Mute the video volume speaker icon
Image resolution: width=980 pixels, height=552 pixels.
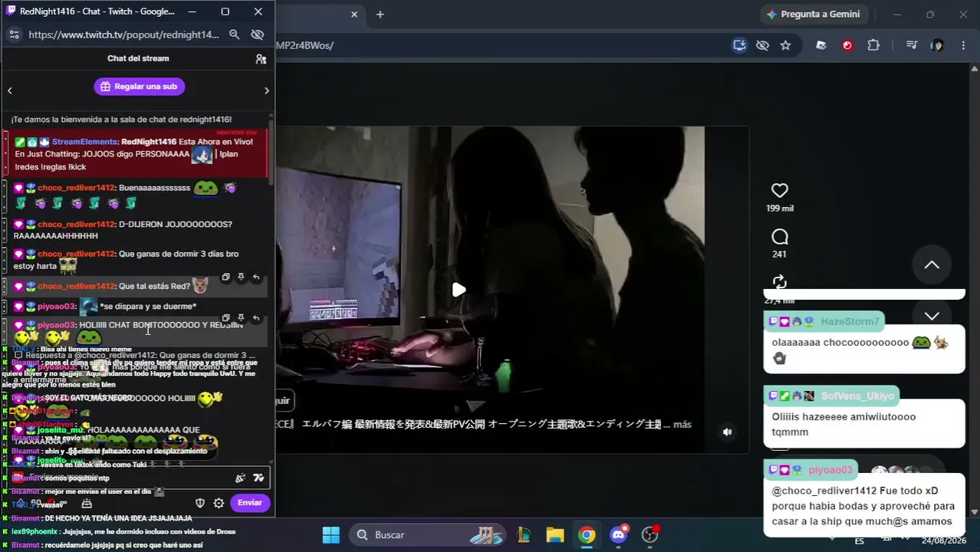click(x=727, y=432)
